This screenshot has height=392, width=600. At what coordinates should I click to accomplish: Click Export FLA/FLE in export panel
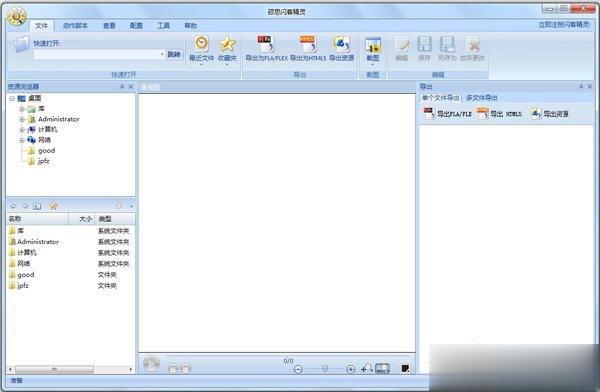[448, 113]
